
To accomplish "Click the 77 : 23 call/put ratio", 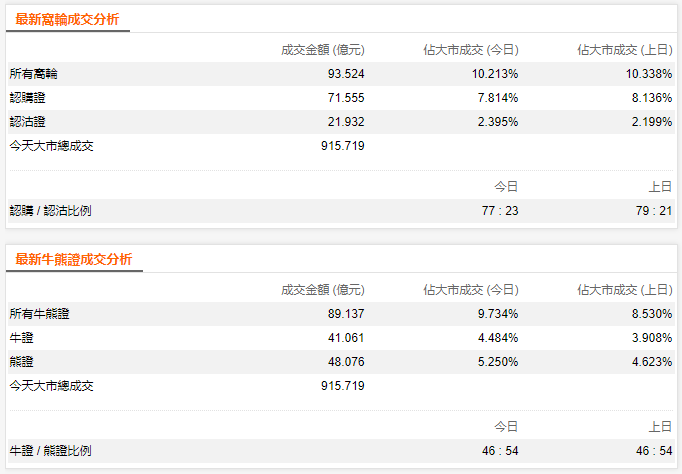I will coord(498,211).
